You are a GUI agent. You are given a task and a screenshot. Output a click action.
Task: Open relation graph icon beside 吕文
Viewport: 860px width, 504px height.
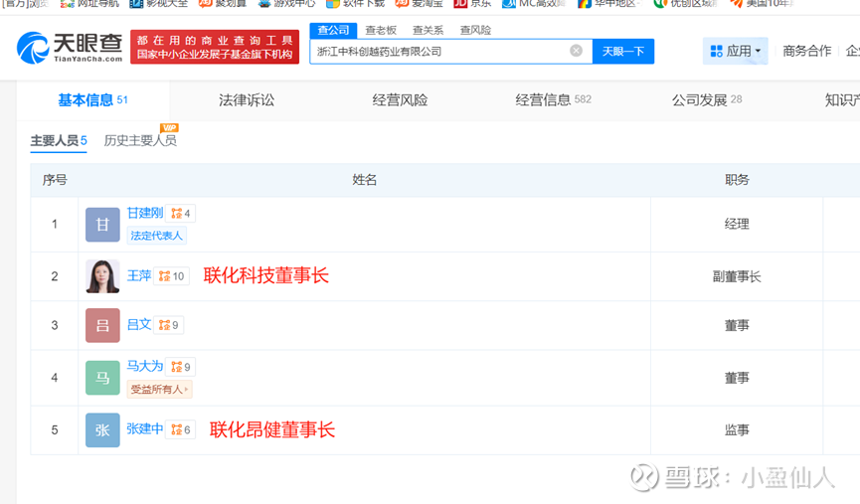tap(164, 325)
